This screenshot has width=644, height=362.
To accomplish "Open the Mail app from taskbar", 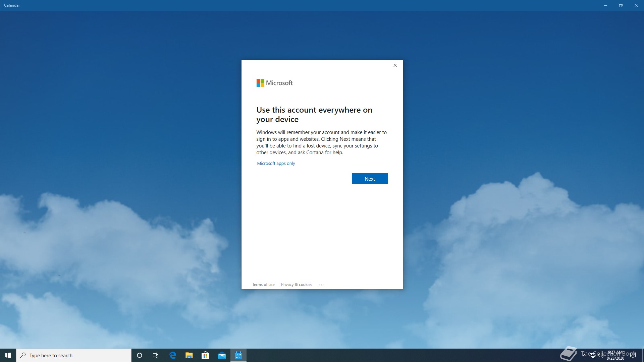I will click(x=222, y=355).
